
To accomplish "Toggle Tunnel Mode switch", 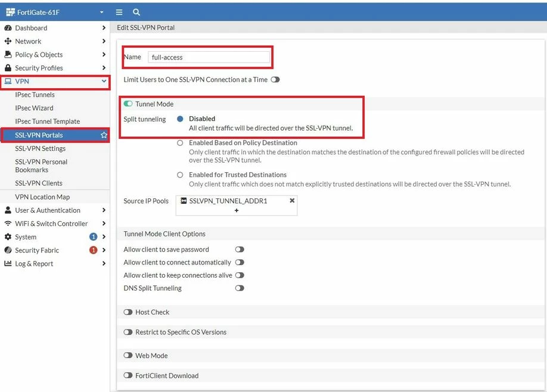I will [128, 104].
